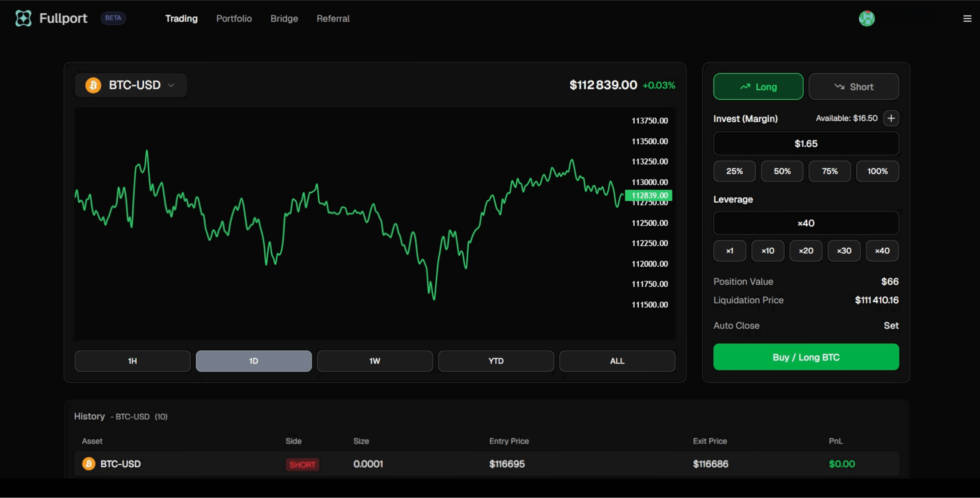Click the downward trend arrow on the Short button
980x498 pixels.
click(840, 86)
